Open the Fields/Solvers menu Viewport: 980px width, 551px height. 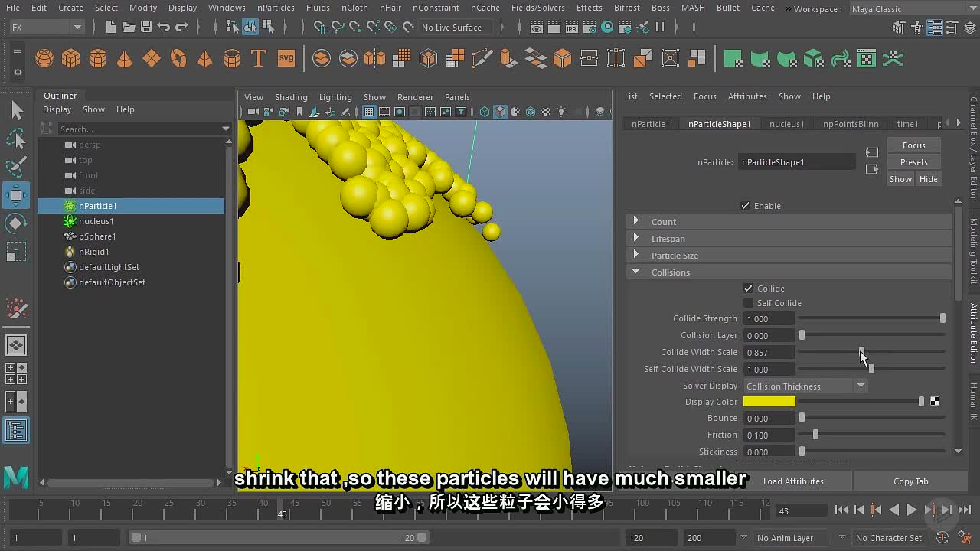pyautogui.click(x=537, y=8)
